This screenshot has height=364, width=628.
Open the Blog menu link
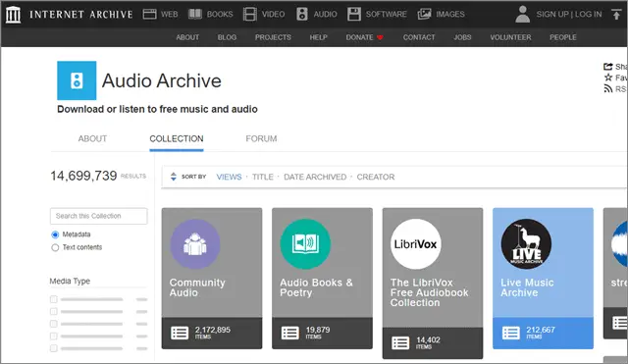tap(227, 37)
